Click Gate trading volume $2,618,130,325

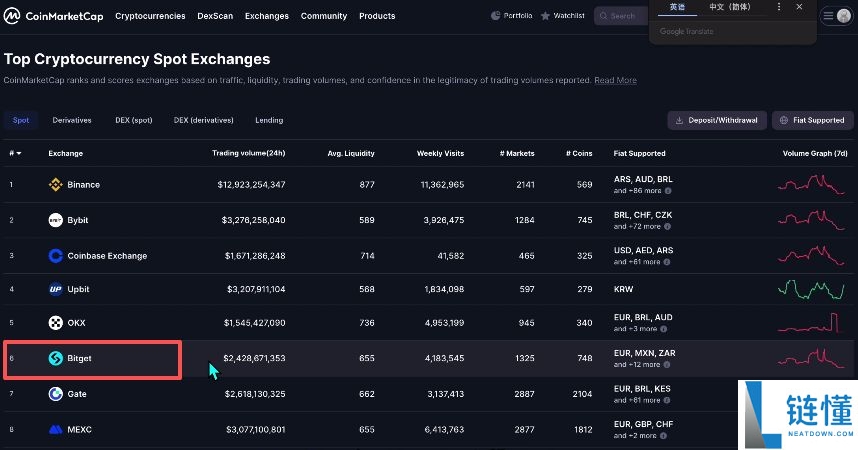coord(255,394)
